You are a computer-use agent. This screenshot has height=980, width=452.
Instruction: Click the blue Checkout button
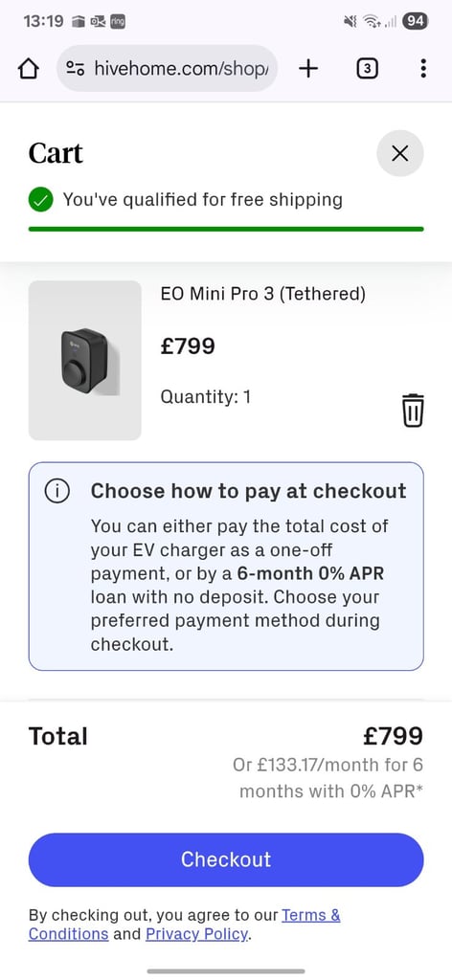[x=226, y=859]
